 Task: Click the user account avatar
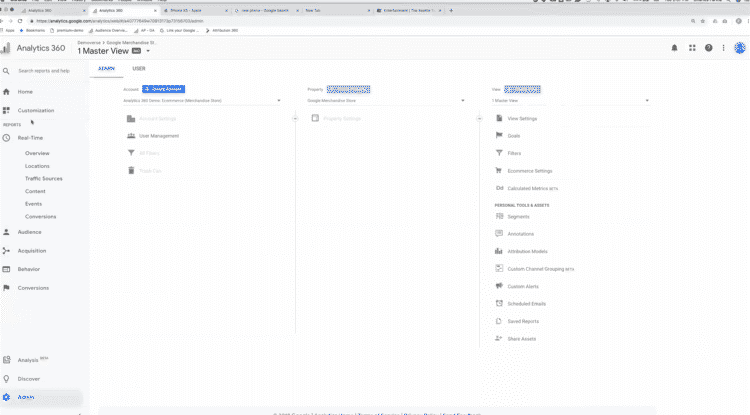[740, 48]
